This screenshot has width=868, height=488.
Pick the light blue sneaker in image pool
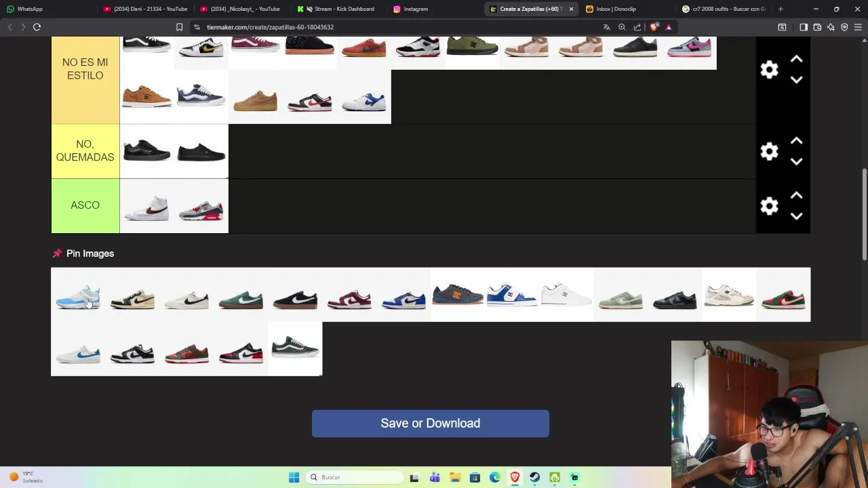tap(78, 295)
